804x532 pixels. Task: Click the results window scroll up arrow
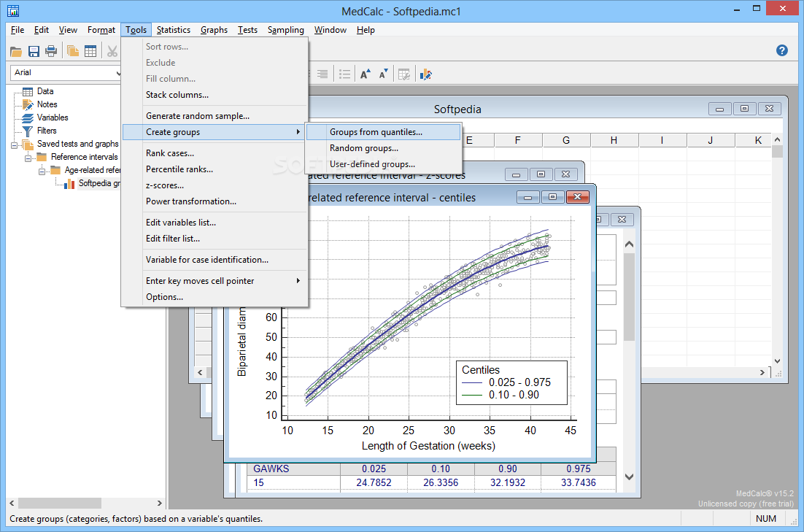(x=629, y=244)
